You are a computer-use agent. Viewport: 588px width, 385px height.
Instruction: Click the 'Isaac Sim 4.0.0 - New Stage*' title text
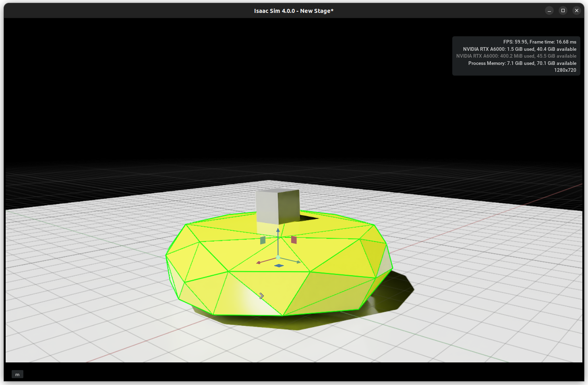coord(294,10)
